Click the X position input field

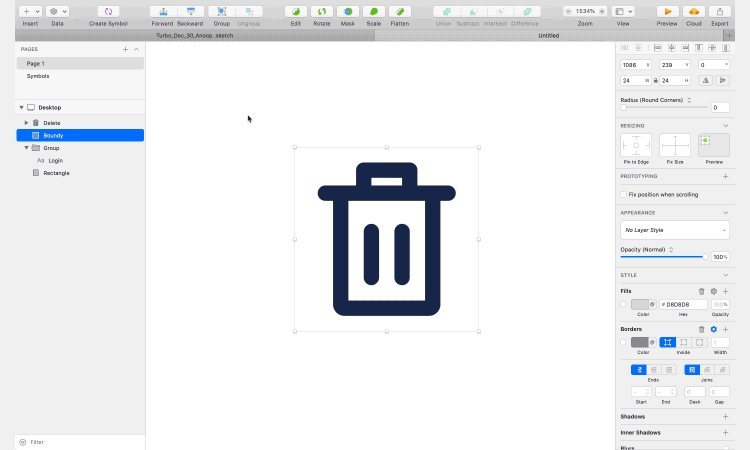coord(636,65)
